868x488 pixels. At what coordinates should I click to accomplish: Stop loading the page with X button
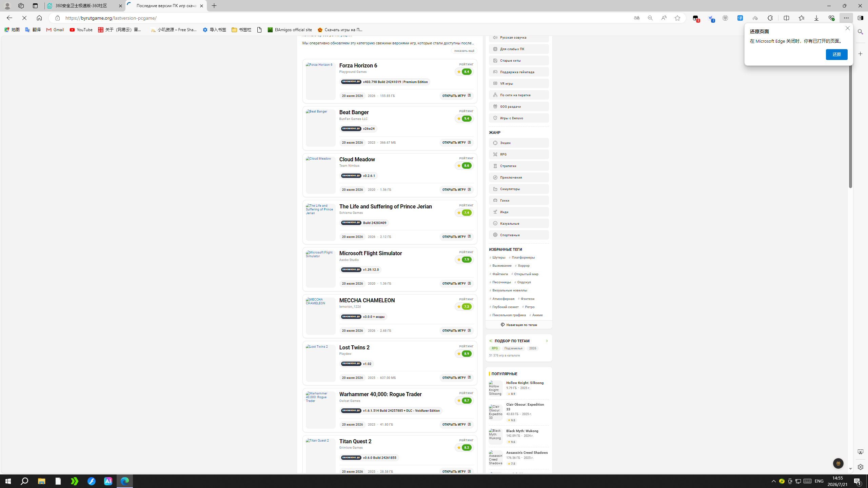click(x=24, y=18)
